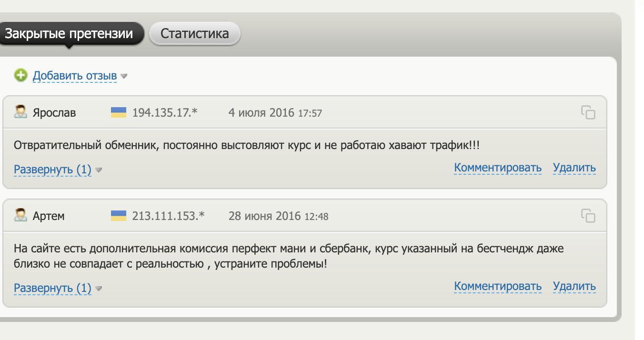
Task: Click Удалить on Артем's review
Action: 574,287
